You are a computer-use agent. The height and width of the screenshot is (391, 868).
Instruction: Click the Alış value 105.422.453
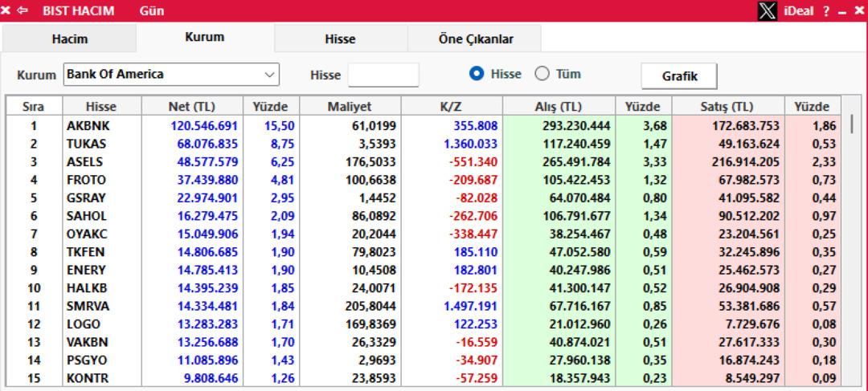pyautogui.click(x=577, y=180)
